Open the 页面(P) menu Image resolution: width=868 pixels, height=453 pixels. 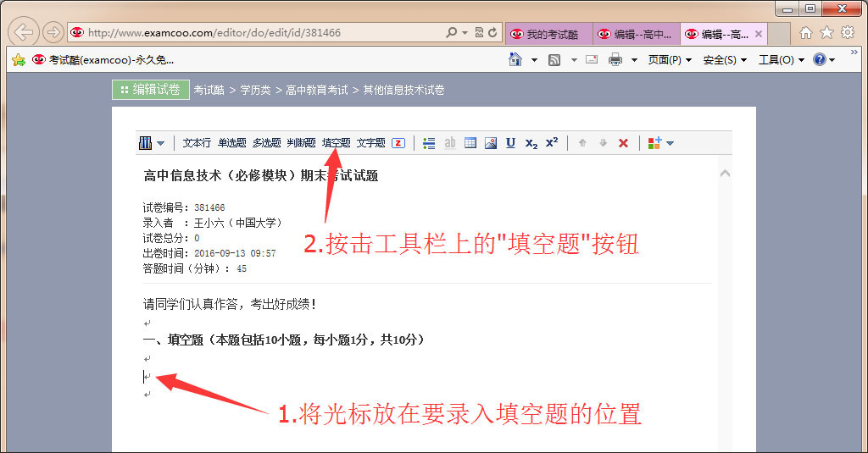pyautogui.click(x=670, y=60)
